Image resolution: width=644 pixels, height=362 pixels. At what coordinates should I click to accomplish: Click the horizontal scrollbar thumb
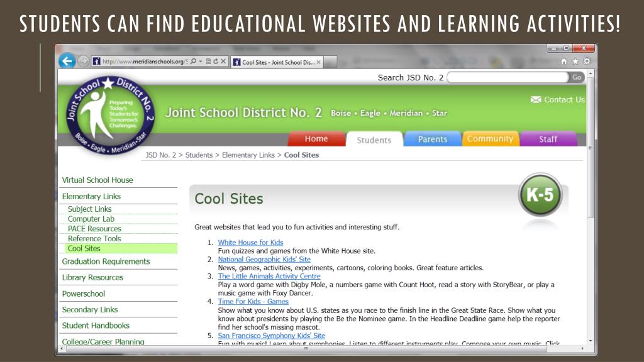[306, 348]
